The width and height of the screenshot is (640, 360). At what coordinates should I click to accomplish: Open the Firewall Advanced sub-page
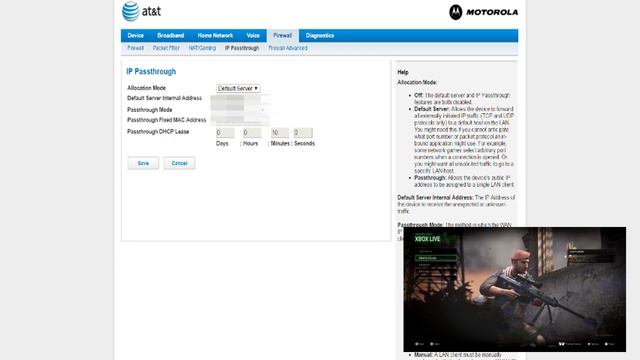point(288,48)
